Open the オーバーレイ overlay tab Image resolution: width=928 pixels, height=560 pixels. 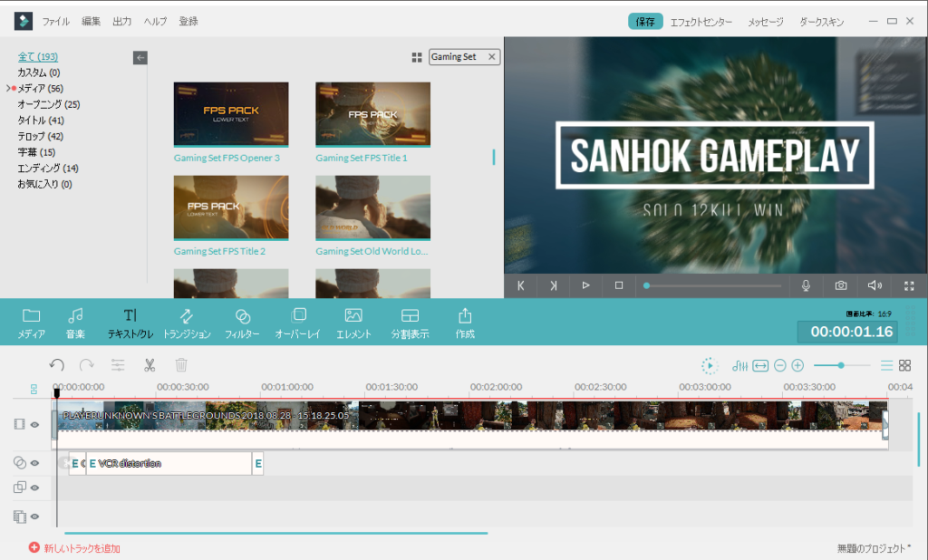[297, 323]
